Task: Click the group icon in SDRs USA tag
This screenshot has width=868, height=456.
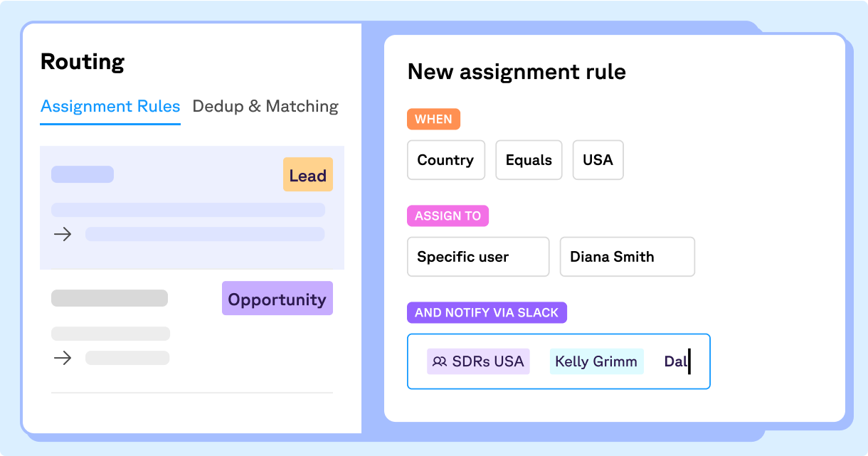Action: [x=440, y=361]
